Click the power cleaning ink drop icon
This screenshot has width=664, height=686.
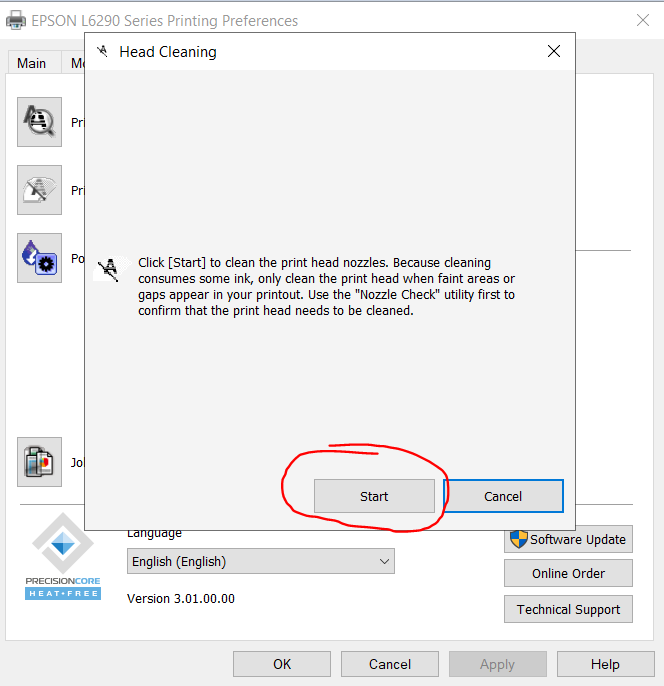click(x=40, y=258)
